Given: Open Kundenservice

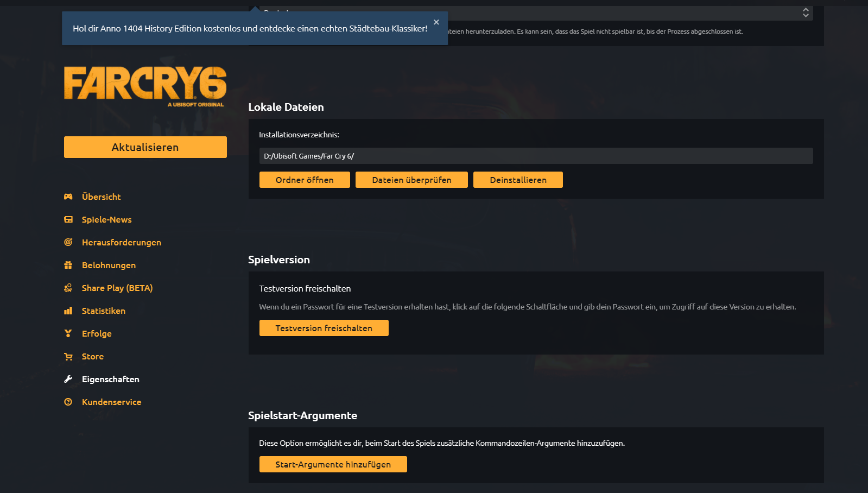Looking at the screenshot, I should tap(111, 402).
